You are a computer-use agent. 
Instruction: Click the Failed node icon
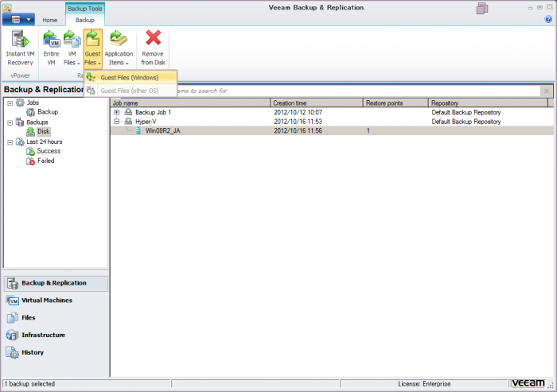click(30, 161)
